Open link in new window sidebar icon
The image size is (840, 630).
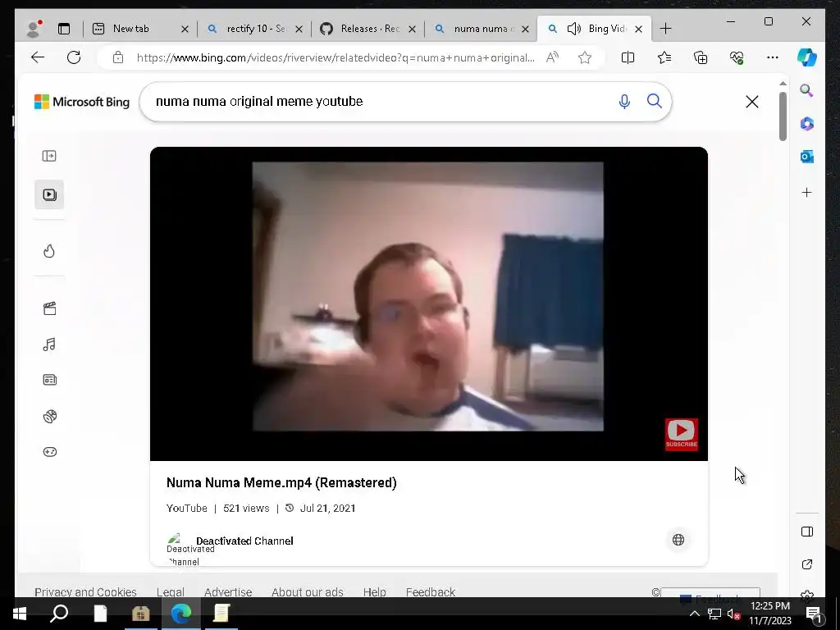(807, 564)
